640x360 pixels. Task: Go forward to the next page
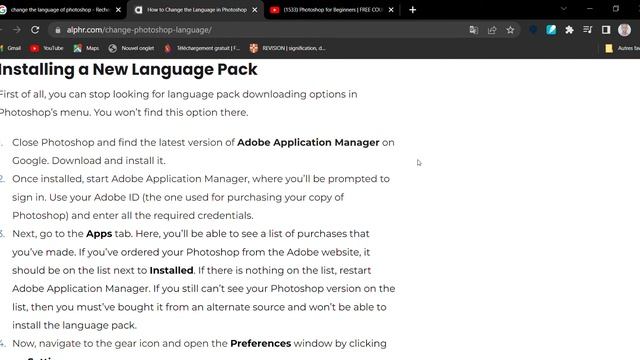pos(16,30)
